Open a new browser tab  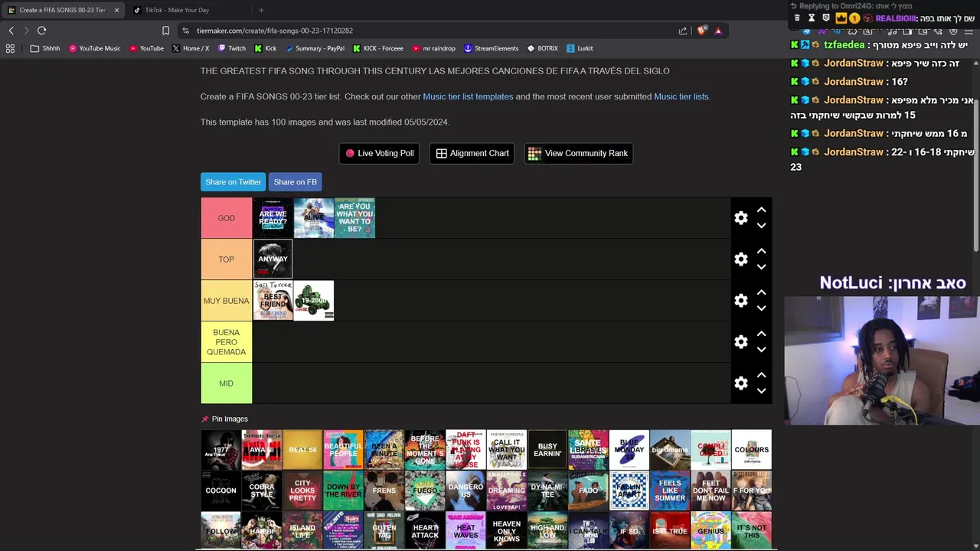(261, 10)
